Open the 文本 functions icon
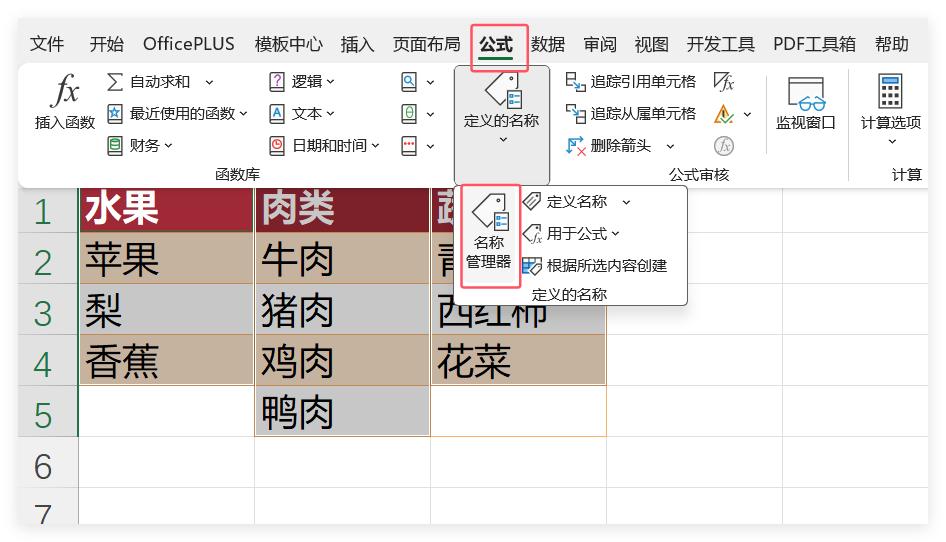The height and width of the screenshot is (542, 946). point(276,113)
